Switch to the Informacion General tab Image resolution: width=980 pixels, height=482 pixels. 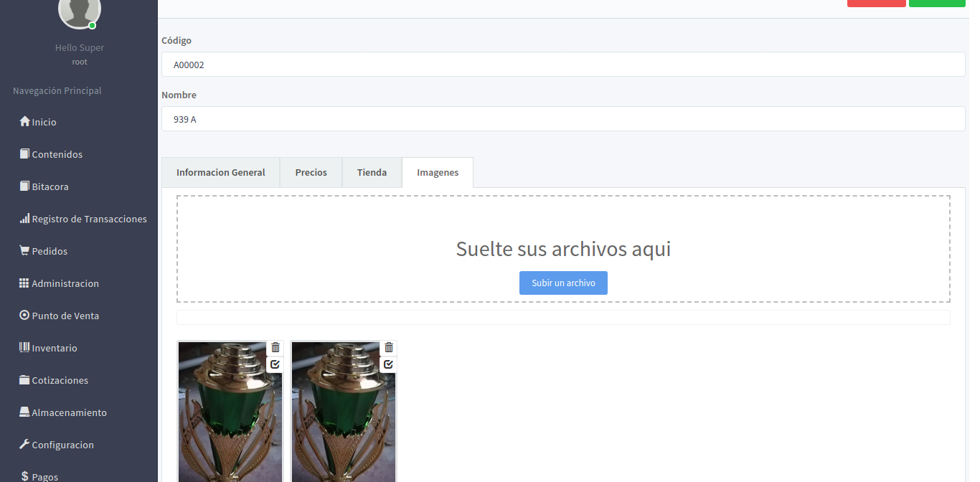(x=220, y=172)
